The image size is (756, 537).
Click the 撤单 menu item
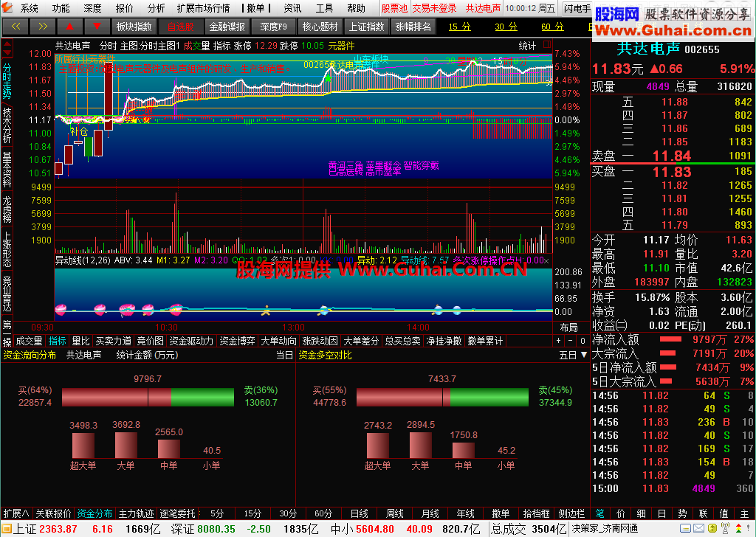(255, 8)
